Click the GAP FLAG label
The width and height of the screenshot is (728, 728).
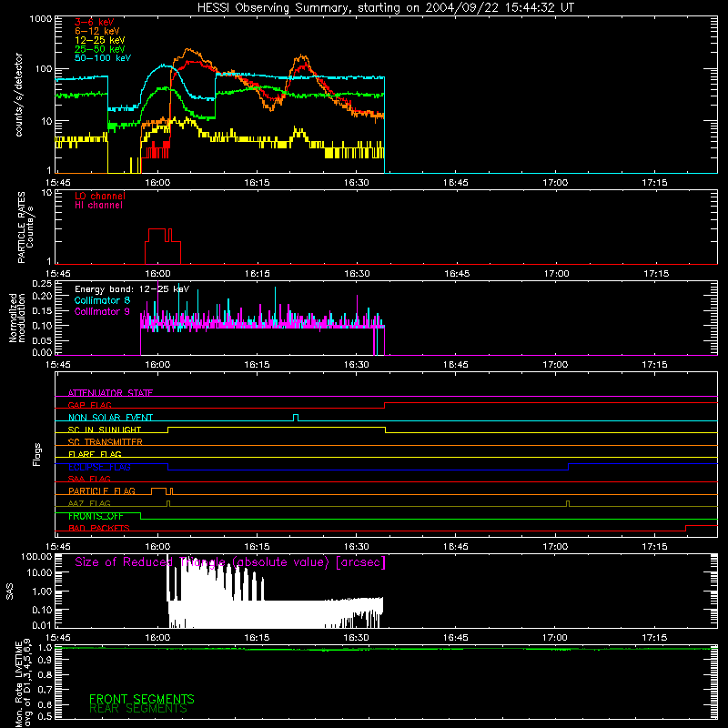[89, 405]
